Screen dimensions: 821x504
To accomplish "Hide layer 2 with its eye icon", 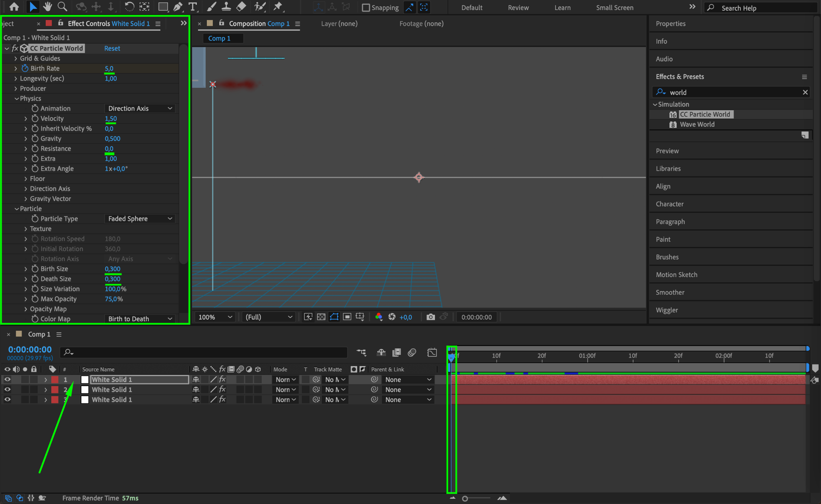I will pyautogui.click(x=7, y=390).
